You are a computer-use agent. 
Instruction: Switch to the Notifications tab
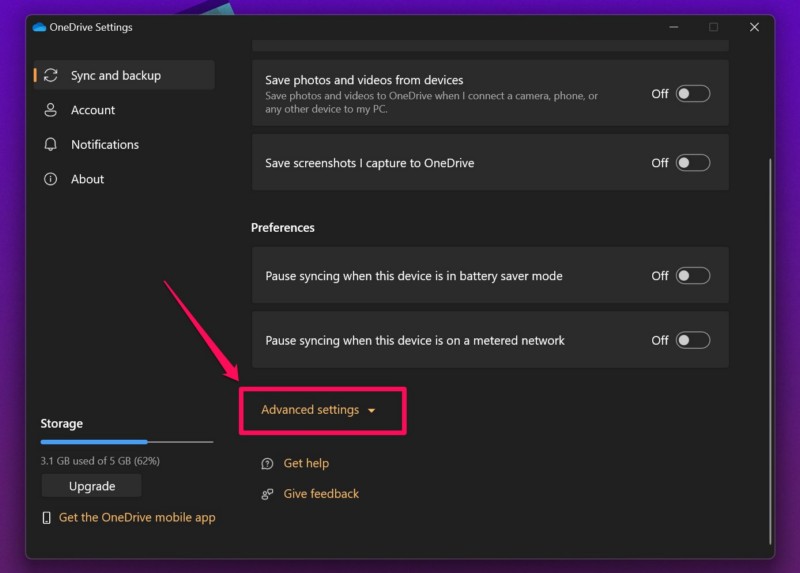click(105, 145)
